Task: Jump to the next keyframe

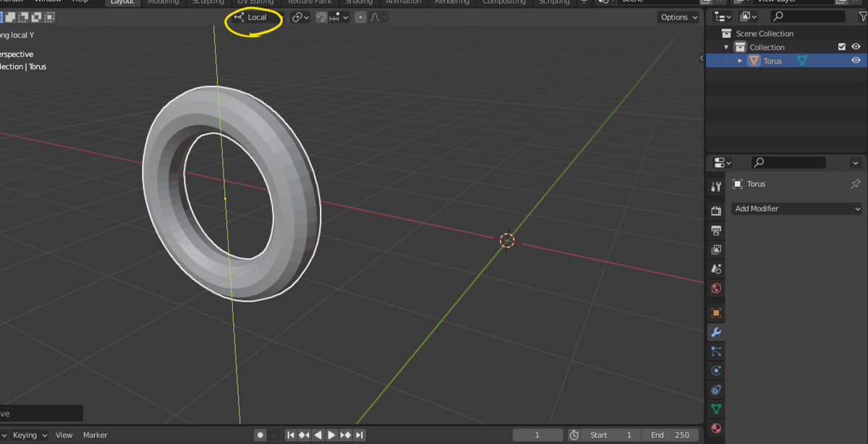Action: click(346, 435)
